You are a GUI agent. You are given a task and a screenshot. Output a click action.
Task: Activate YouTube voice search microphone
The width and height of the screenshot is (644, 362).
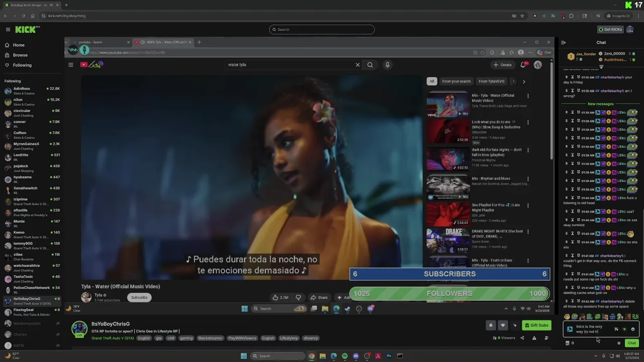pos(387,64)
